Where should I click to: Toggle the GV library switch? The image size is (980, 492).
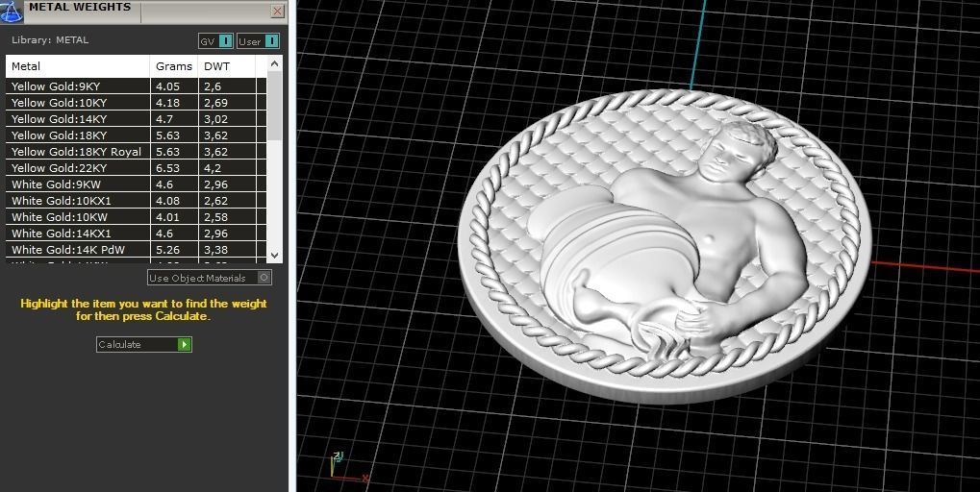215,41
